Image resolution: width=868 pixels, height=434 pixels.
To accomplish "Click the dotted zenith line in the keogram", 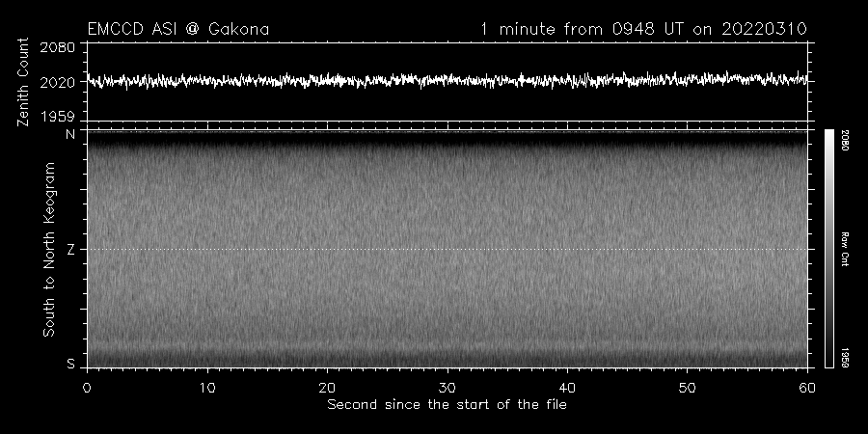I will pyautogui.click(x=448, y=249).
